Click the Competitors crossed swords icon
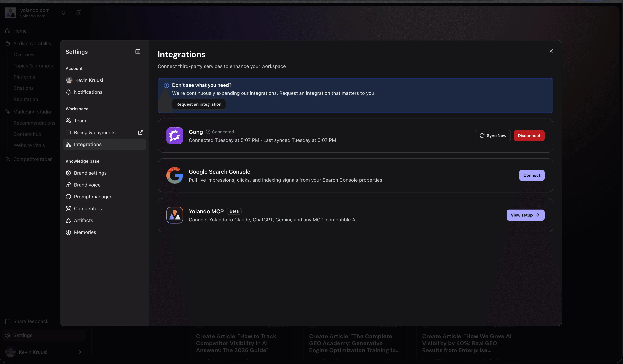 [68, 208]
